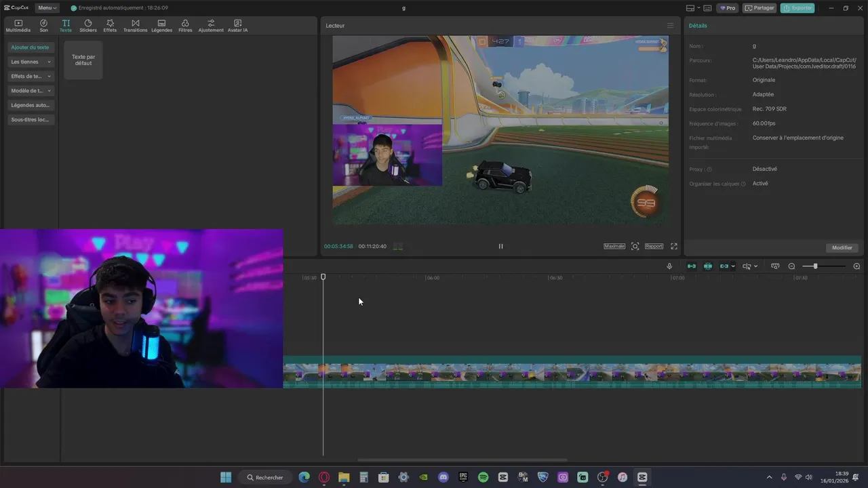The height and width of the screenshot is (488, 868).
Task: Adjust the timeline zoom slider
Action: point(823,266)
